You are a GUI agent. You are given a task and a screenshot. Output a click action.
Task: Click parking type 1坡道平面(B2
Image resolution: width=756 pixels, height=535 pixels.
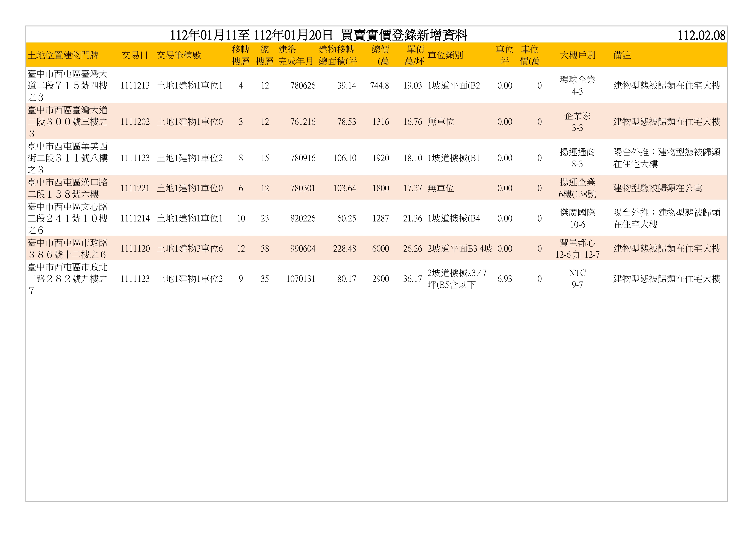click(454, 86)
